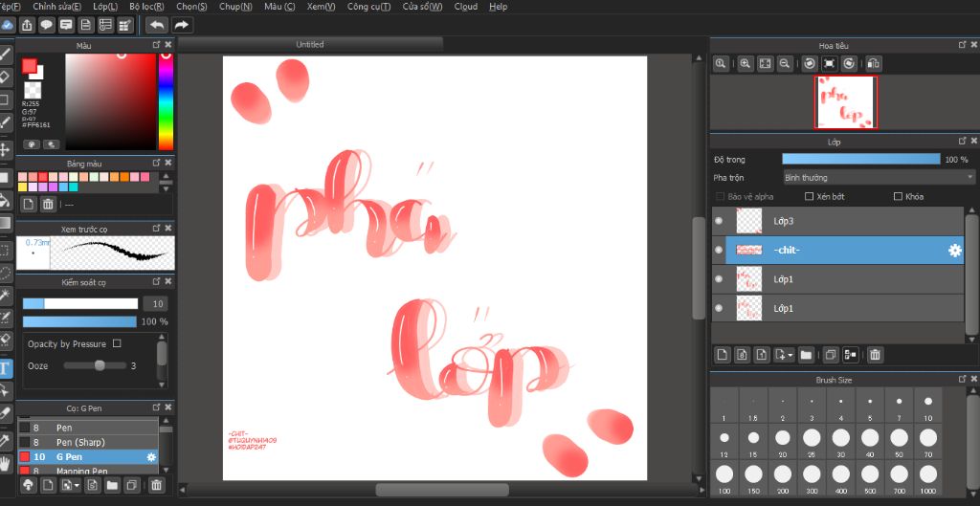
Task: Toggle the Bảo vệ alpha checkbox
Action: click(x=720, y=196)
